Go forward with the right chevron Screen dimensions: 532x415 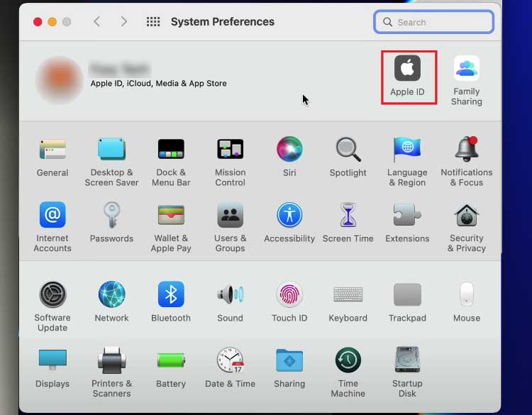[x=124, y=22]
